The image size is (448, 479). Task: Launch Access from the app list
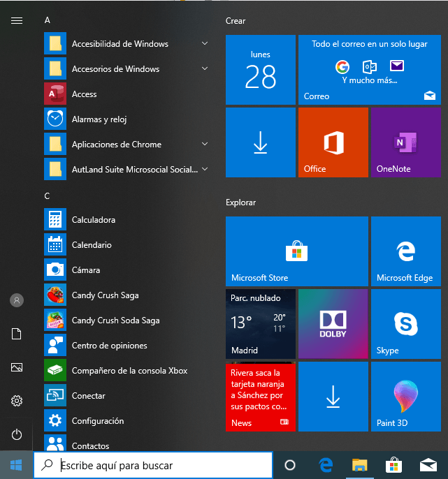click(x=127, y=94)
